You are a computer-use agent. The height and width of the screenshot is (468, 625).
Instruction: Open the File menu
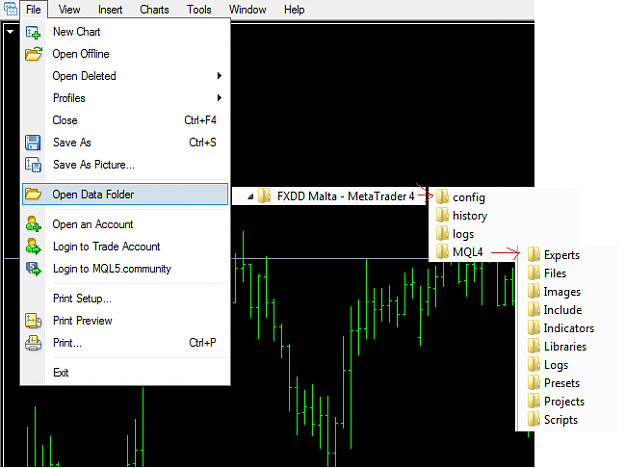point(33,9)
